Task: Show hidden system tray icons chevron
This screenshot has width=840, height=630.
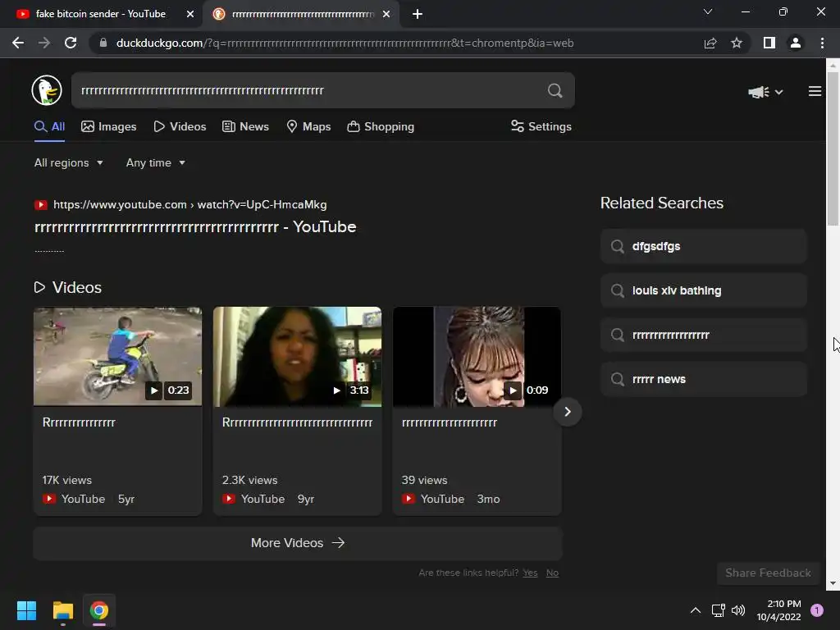Action: (x=696, y=610)
